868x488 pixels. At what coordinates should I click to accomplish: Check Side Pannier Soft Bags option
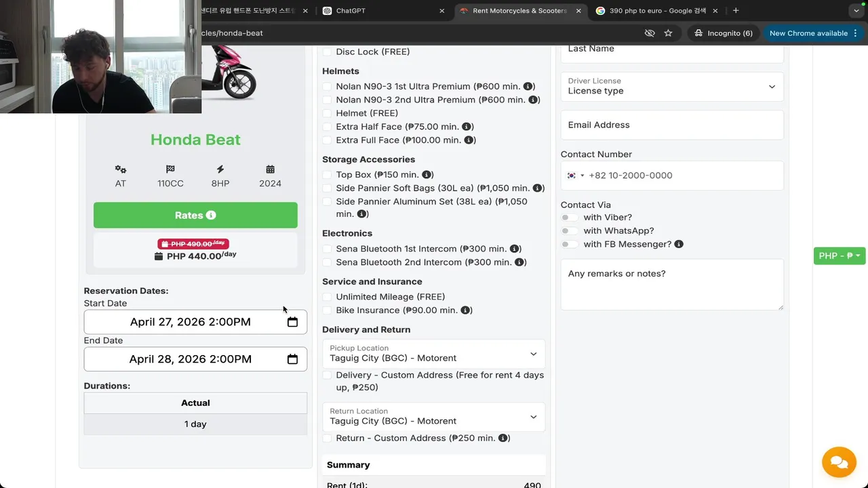327,188
